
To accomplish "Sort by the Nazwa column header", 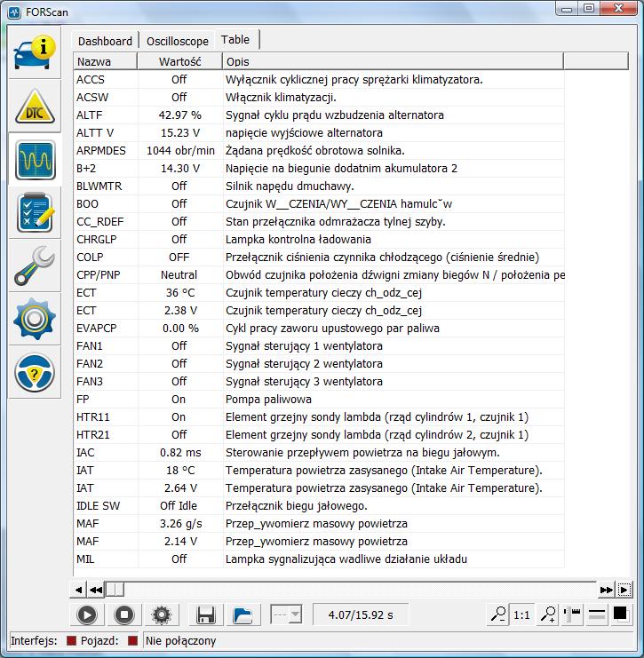I will [x=105, y=62].
